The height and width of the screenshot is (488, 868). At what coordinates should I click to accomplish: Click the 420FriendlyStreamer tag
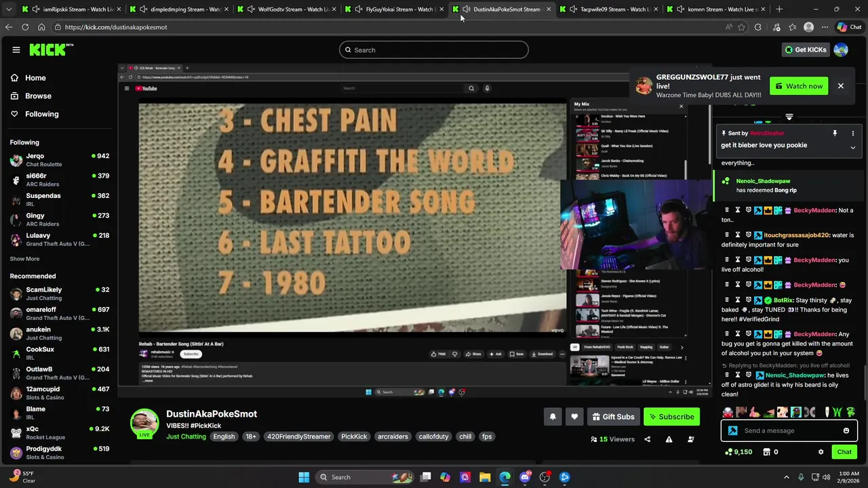click(x=298, y=436)
